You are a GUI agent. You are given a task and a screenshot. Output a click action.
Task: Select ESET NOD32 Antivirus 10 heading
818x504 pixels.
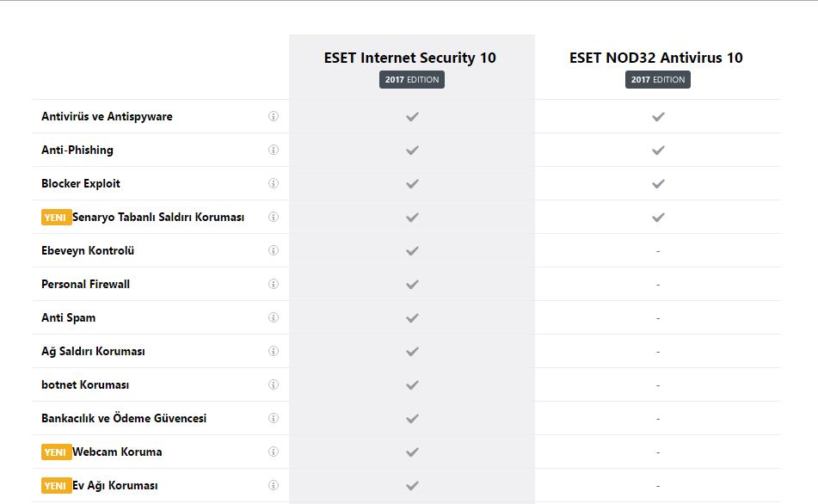pyautogui.click(x=656, y=58)
